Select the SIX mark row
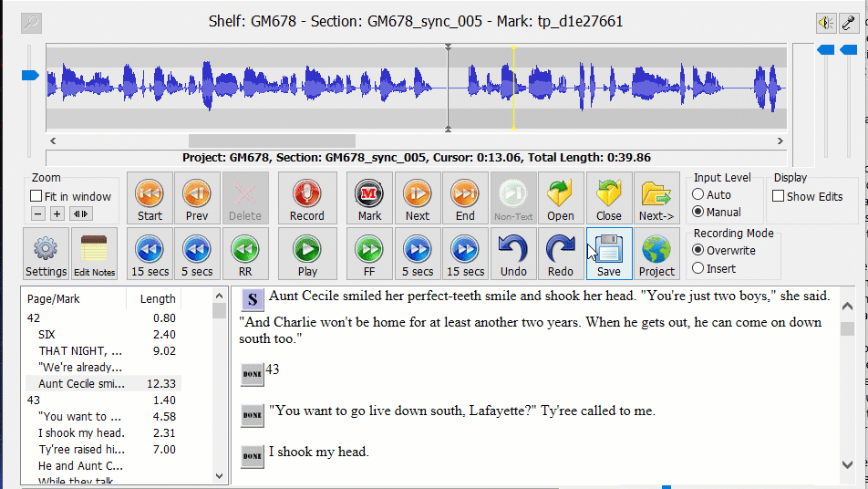Image resolution: width=868 pixels, height=489 pixels. click(104, 335)
